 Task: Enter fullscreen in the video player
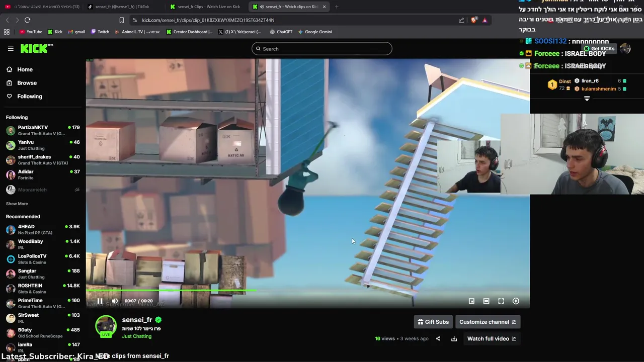pyautogui.click(x=501, y=301)
